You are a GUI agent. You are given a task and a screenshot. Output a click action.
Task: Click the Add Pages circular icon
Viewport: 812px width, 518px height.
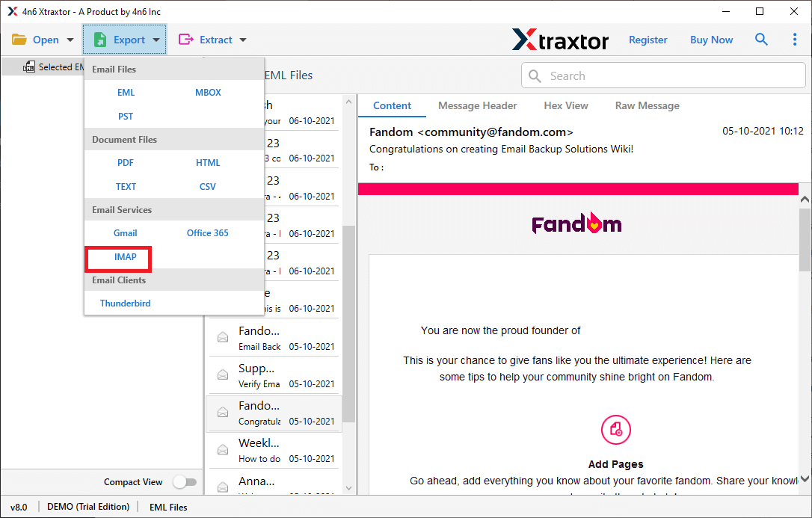coord(616,430)
